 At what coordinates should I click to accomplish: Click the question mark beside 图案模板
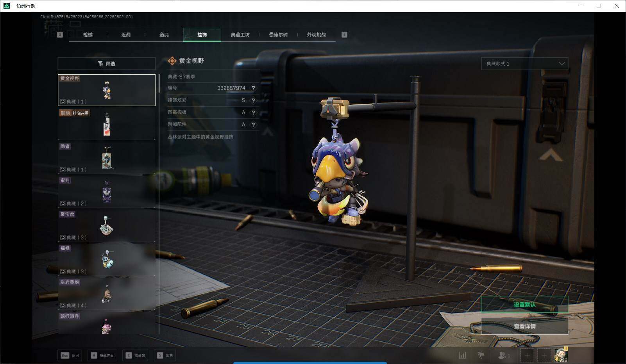(253, 112)
